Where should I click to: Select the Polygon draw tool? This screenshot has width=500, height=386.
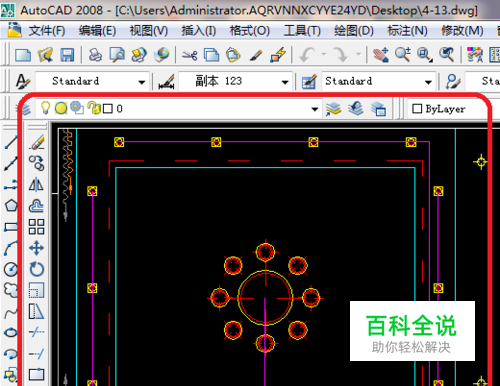[11, 205]
